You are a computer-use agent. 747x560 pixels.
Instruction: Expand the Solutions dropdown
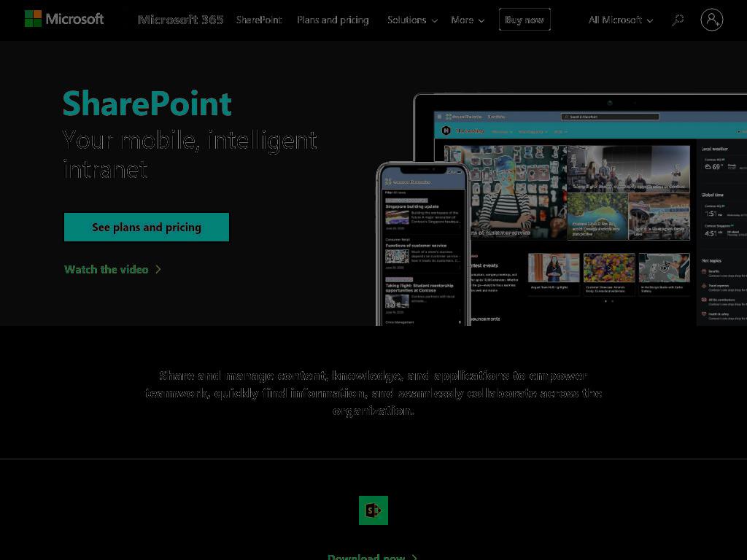(x=412, y=20)
